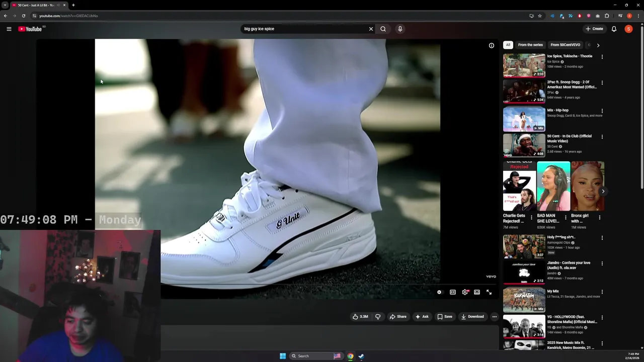Open Chrome extensions puzzle icon
This screenshot has height=362, width=644.
pos(607,16)
